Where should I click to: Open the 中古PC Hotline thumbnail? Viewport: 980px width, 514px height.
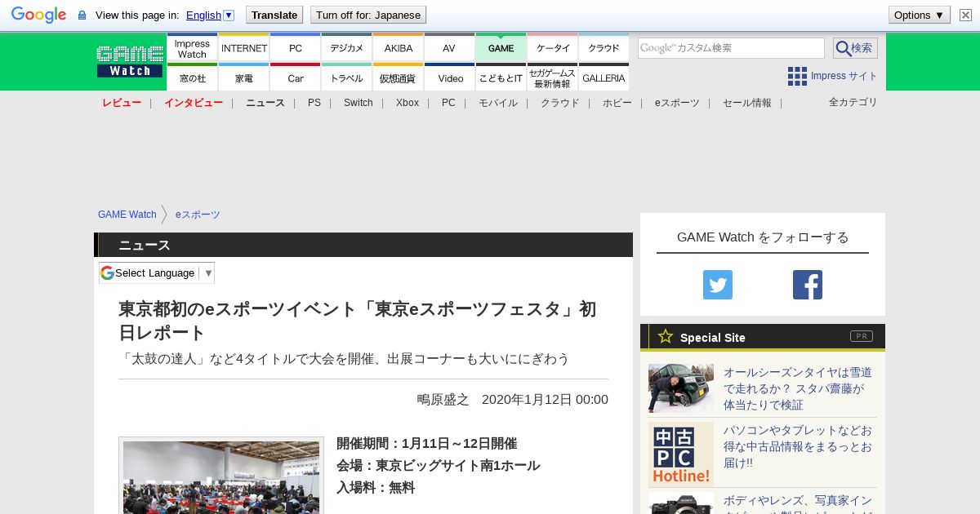tap(681, 454)
